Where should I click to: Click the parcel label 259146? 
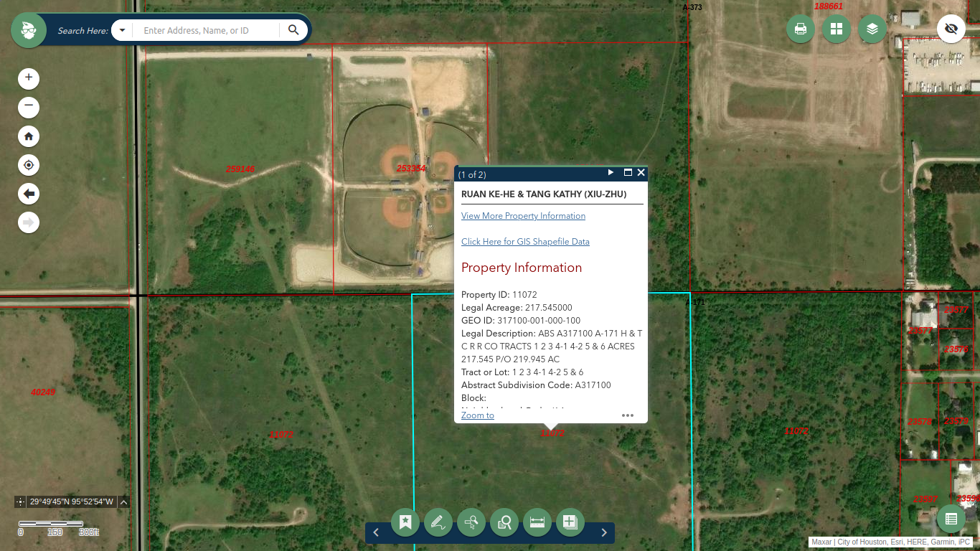pos(240,169)
